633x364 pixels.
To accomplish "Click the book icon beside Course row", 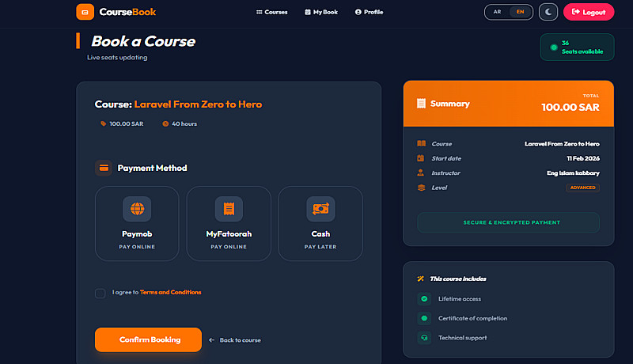I will coord(421,144).
